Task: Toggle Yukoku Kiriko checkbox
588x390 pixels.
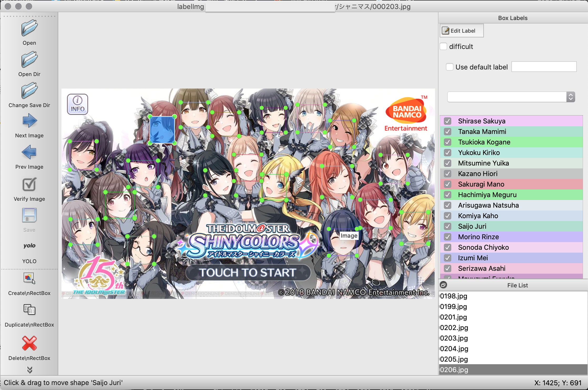Action: click(x=447, y=153)
